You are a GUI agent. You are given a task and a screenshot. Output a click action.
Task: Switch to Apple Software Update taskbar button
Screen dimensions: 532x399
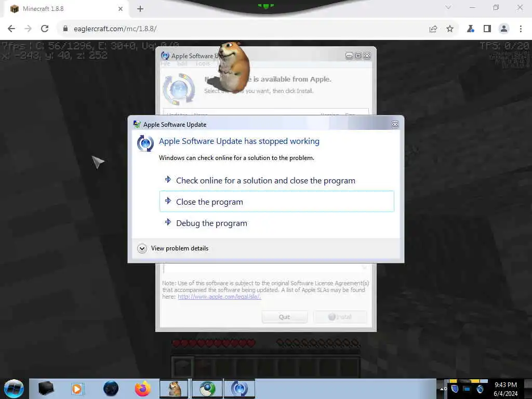click(240, 389)
